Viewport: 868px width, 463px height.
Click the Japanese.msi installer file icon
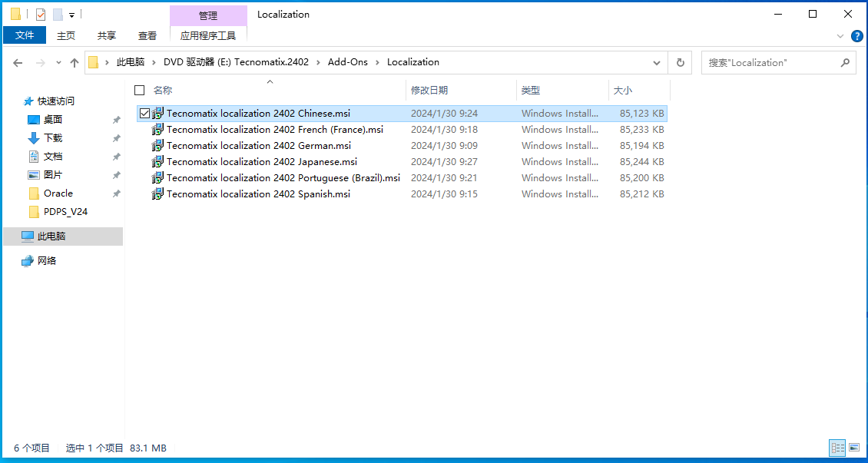pos(157,162)
